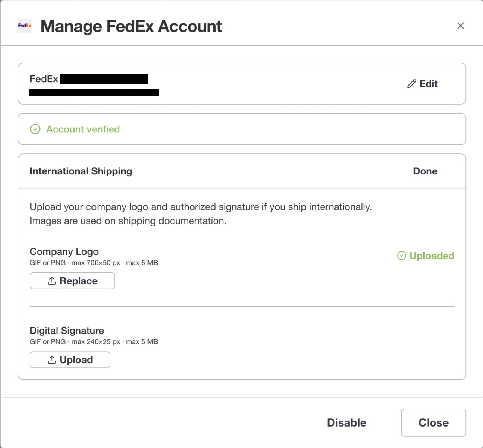The height and width of the screenshot is (448, 483).
Task: Click the Manage FedEx Account title
Action: [131, 26]
